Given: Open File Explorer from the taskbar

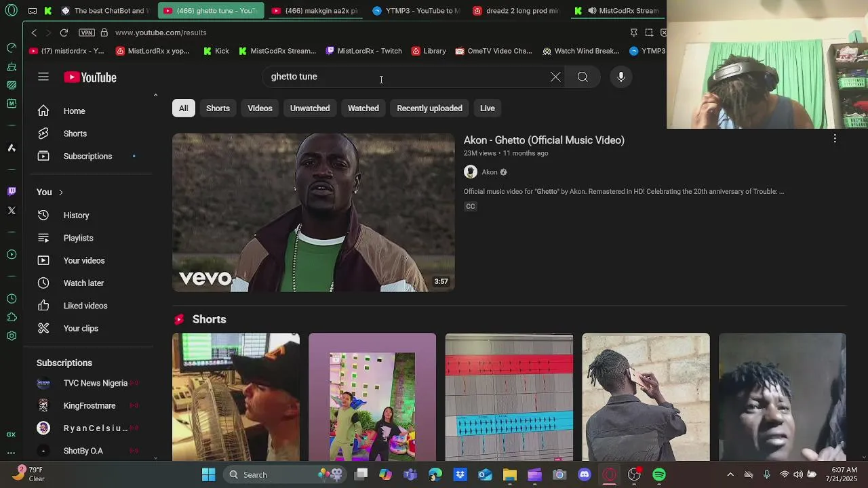Looking at the screenshot, I should pos(509,474).
